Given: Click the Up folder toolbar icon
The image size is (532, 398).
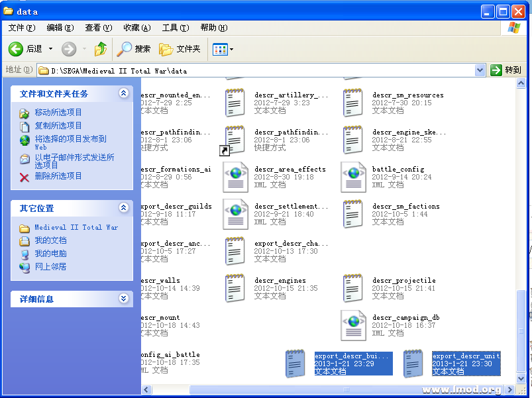Looking at the screenshot, I should 100,49.
